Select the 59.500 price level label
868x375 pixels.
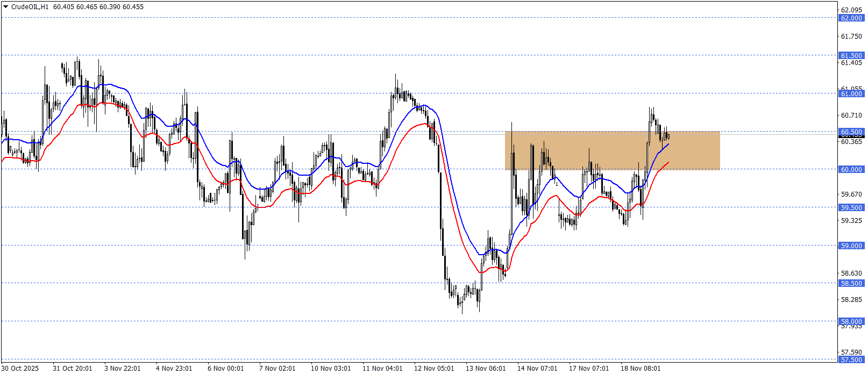(x=851, y=207)
